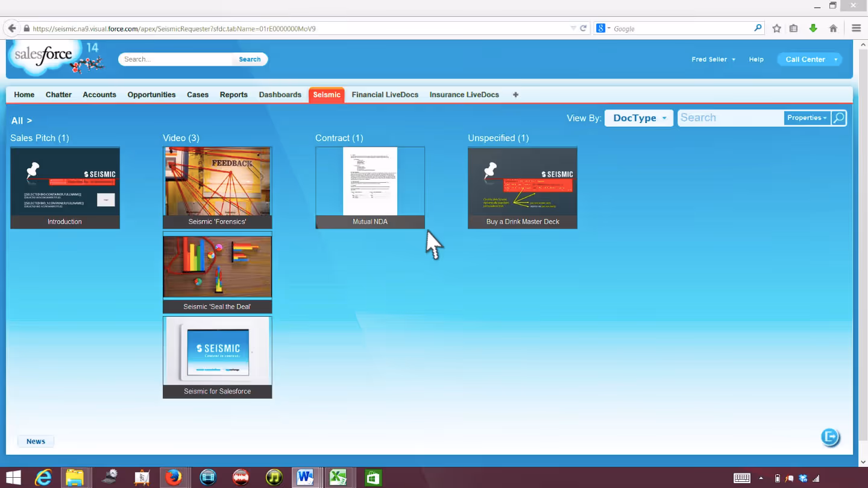Open the Insurance LiveDocs tab
Image resolution: width=868 pixels, height=488 pixels.
(464, 95)
